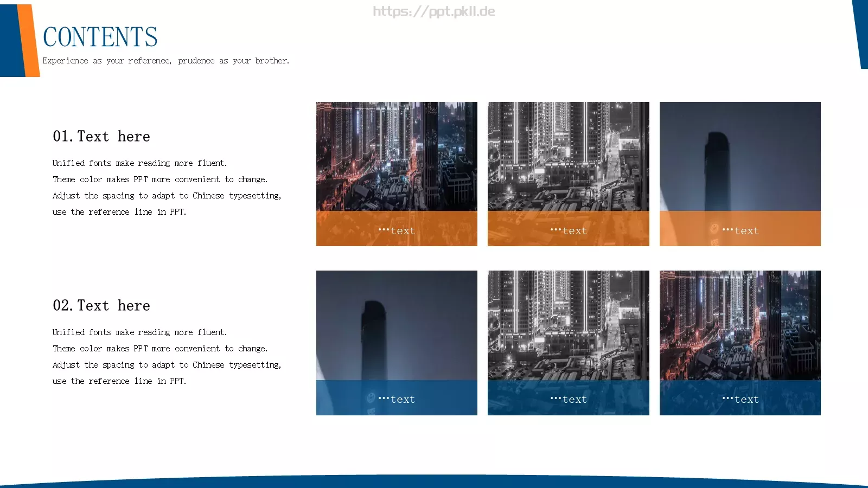Select the '02. Text here' heading

coord(101,305)
